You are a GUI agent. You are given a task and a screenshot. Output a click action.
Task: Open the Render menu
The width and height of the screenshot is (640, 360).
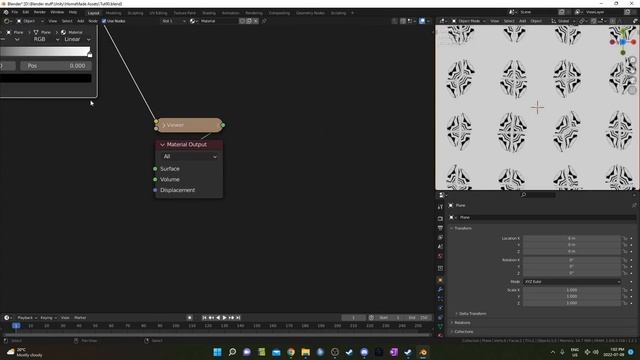(x=40, y=12)
